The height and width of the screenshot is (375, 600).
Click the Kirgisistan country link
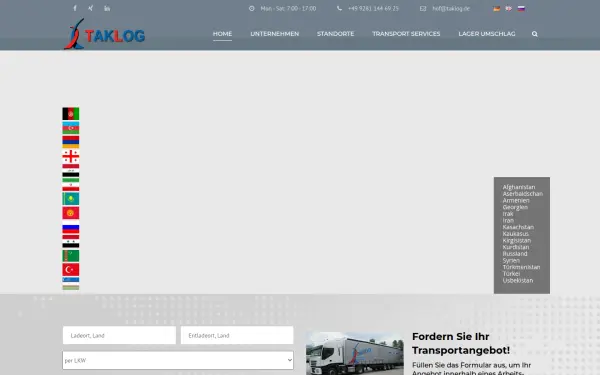click(x=517, y=240)
